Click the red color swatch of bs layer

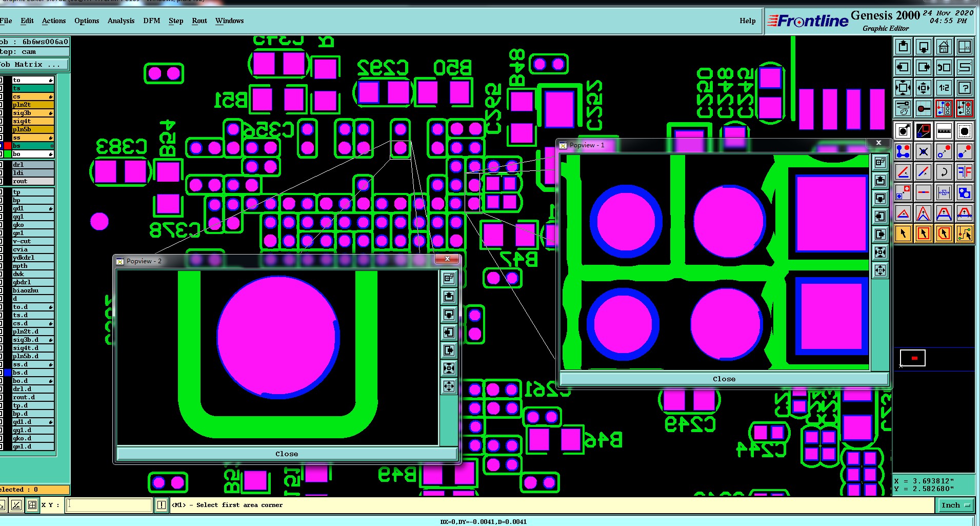[8, 146]
